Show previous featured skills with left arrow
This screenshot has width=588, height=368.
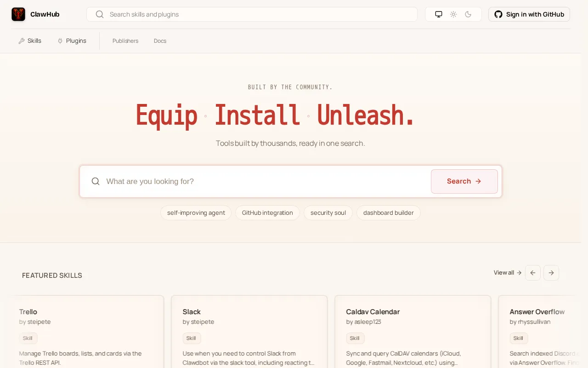coord(533,273)
